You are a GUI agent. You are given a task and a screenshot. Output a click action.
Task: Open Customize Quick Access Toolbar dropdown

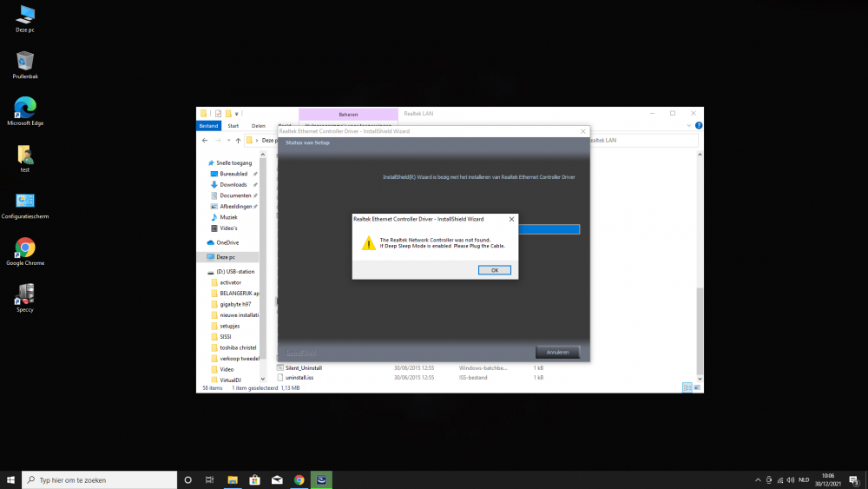[236, 114]
